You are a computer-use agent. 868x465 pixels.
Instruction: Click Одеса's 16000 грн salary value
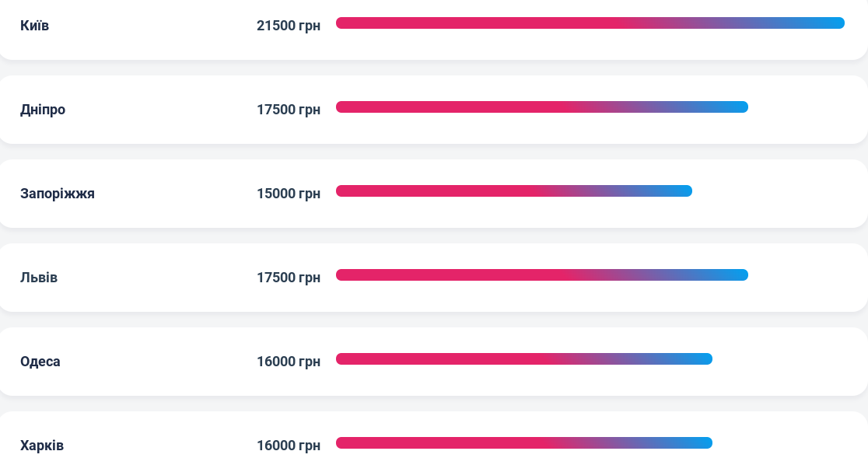pos(289,362)
